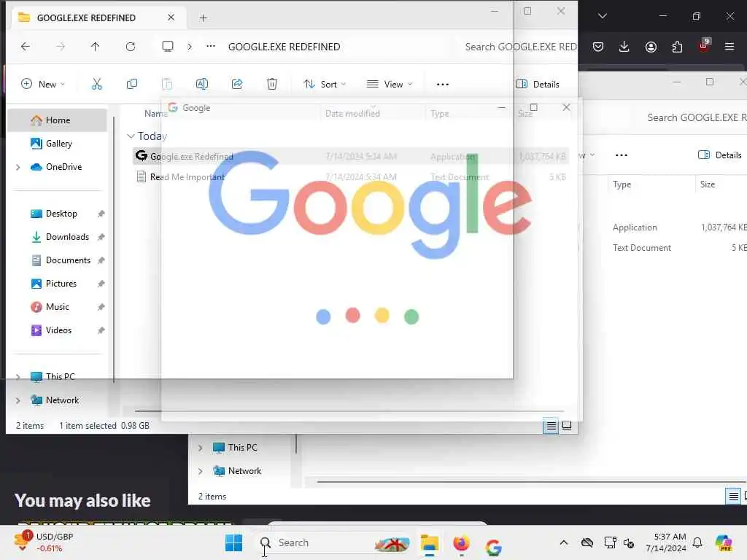Open the Sort dropdown menu
The width and height of the screenshot is (747, 560).
(x=325, y=85)
